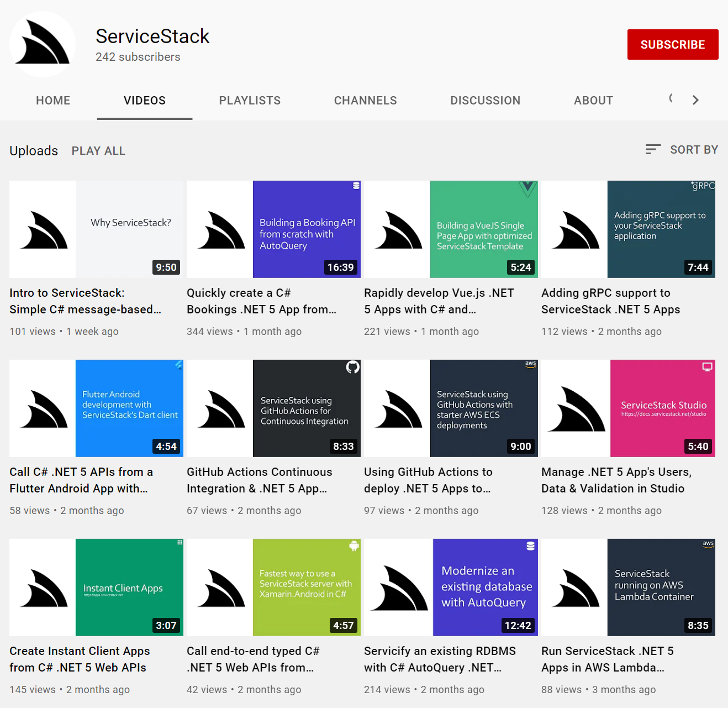Click the 242 subscribers text
728x708 pixels.
tap(138, 57)
